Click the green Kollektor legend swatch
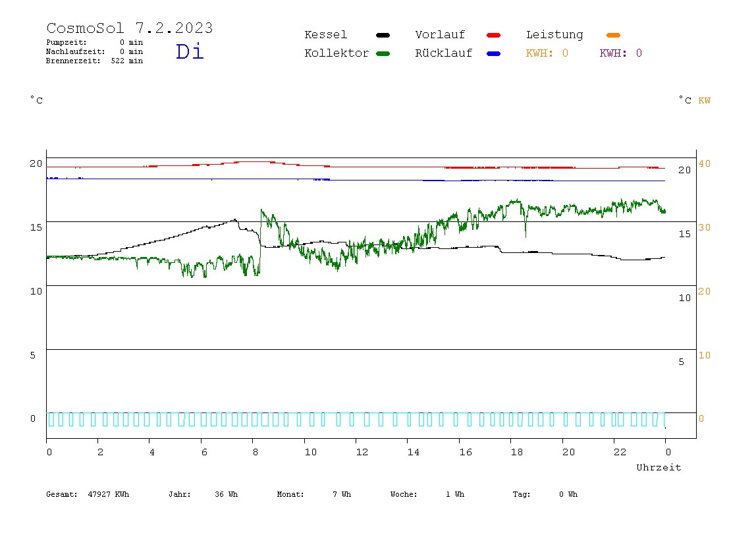The height and width of the screenshot is (535, 756). click(383, 53)
